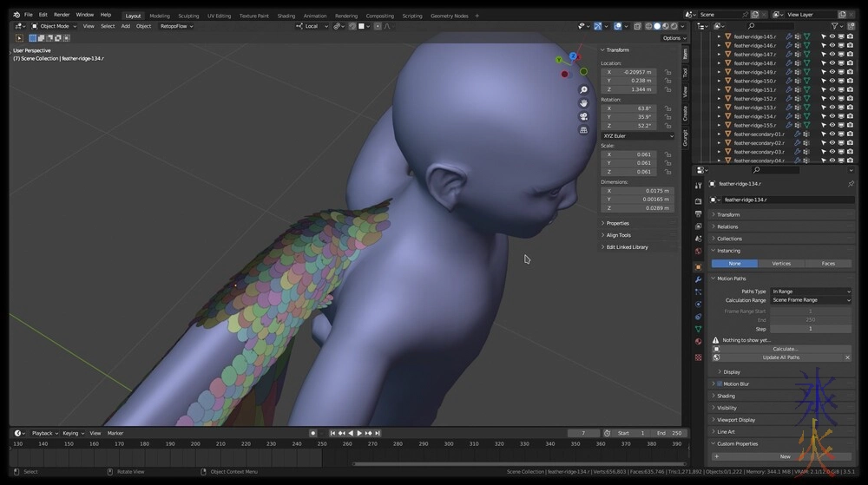Open the Modifiers wrench tab in Properties

click(699, 279)
